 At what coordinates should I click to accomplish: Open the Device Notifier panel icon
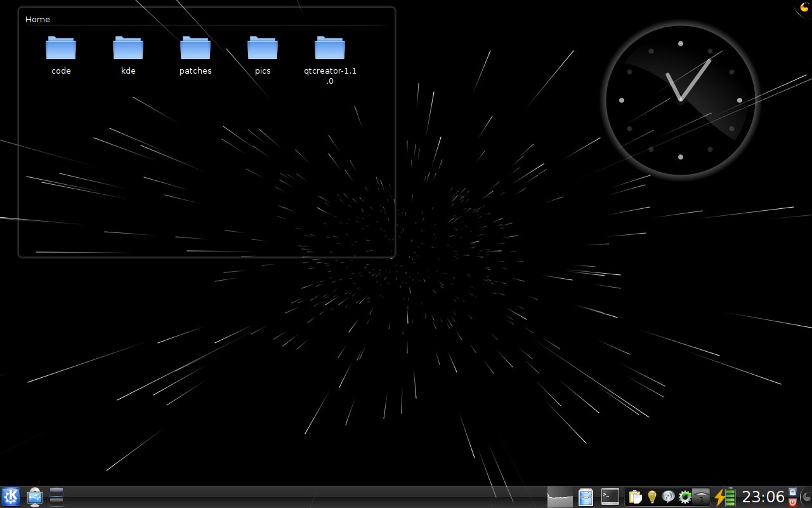pos(34,497)
